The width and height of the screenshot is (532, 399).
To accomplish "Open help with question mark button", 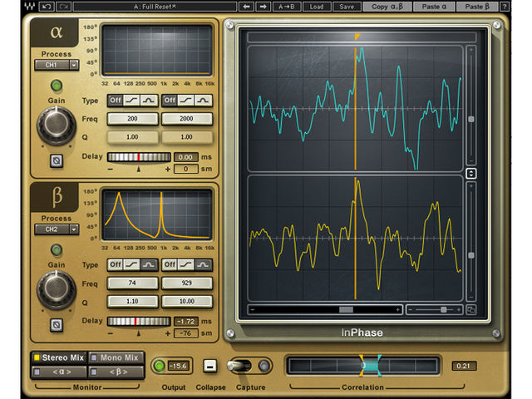I will coord(505,7).
